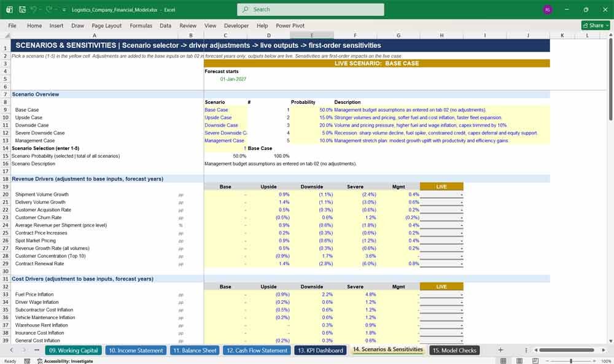Open the Formulas ribbon tab
This screenshot has width=614, height=364.
coord(141,25)
